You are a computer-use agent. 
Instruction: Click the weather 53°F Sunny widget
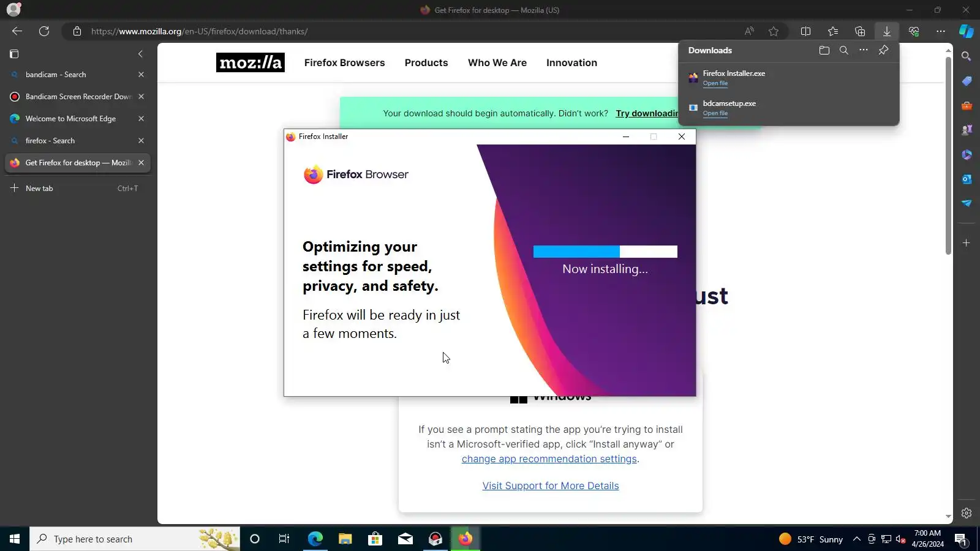[811, 539]
